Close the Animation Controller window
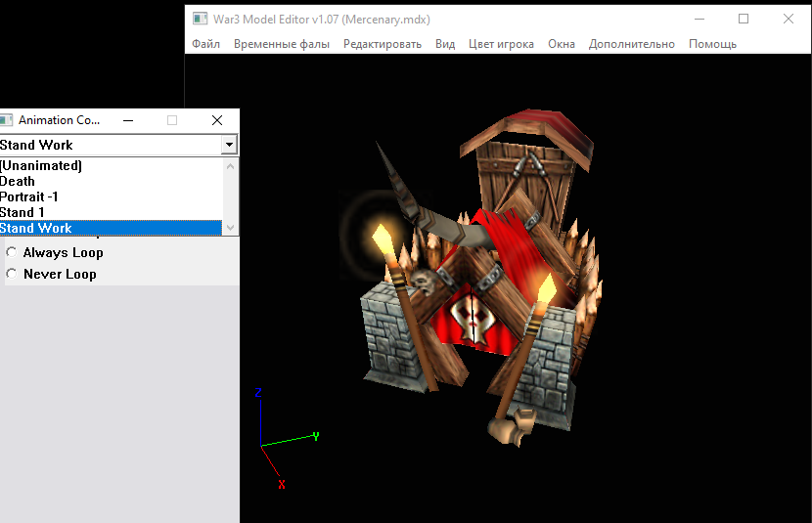 tap(217, 120)
